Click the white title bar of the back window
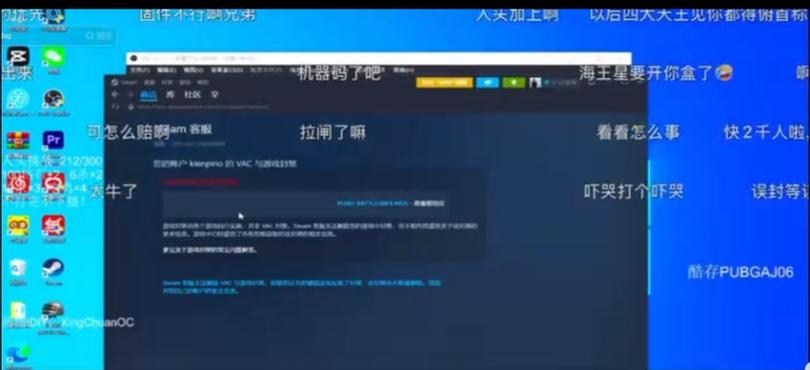Screen dimensions: 810x370 379,58
